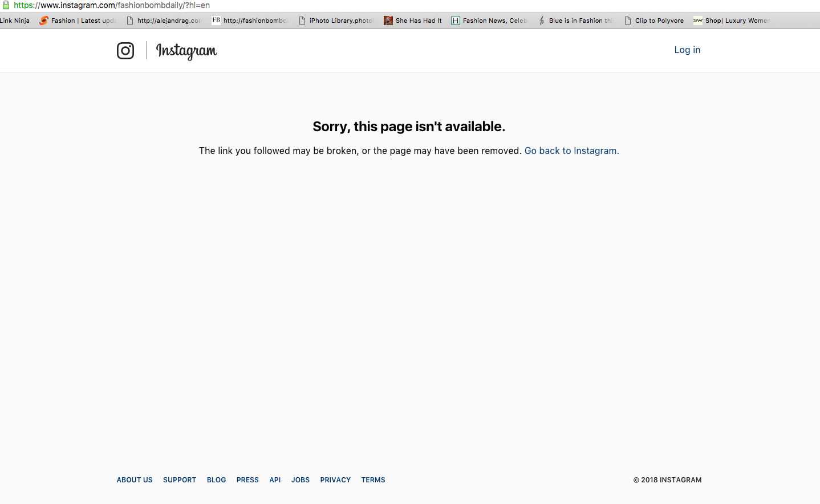This screenshot has height=504, width=820.
Task: Open the BLOG footer link
Action: point(216,480)
